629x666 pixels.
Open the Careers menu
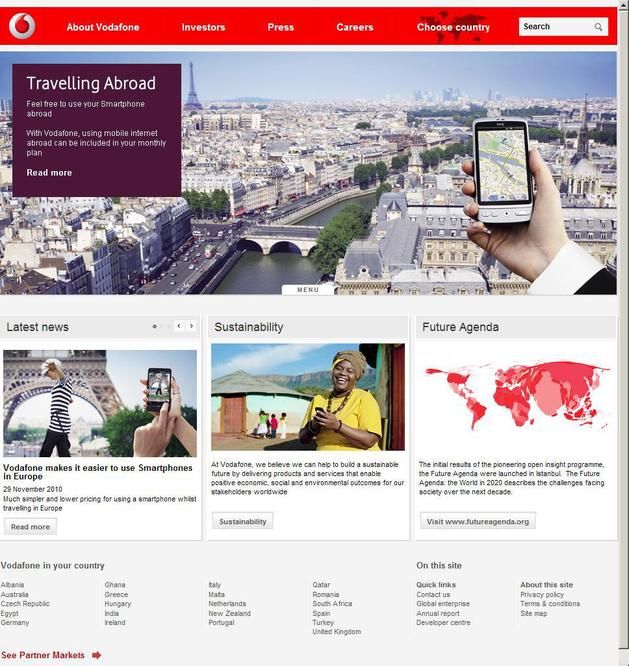[355, 27]
